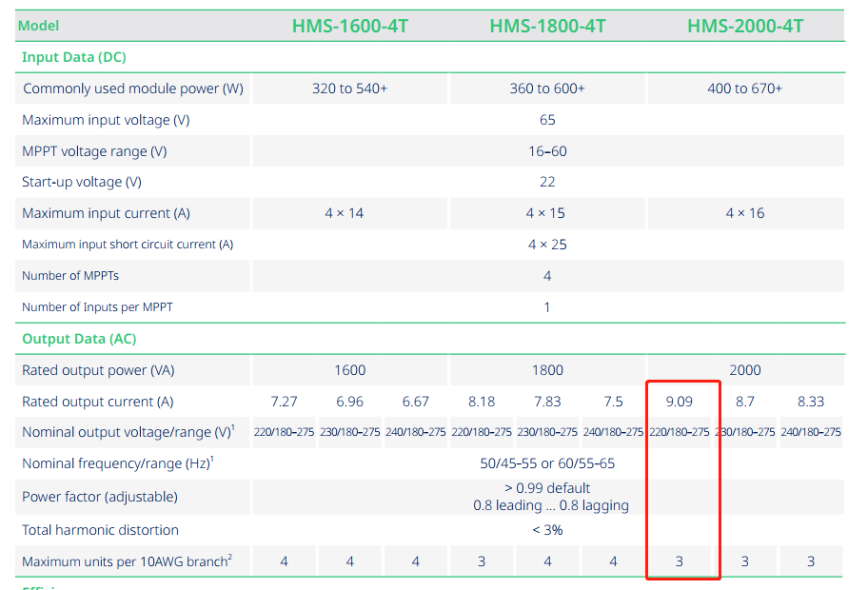Select the Power factor (adjustable) row label
Viewport: 868px width, 590px height.
click(x=100, y=497)
